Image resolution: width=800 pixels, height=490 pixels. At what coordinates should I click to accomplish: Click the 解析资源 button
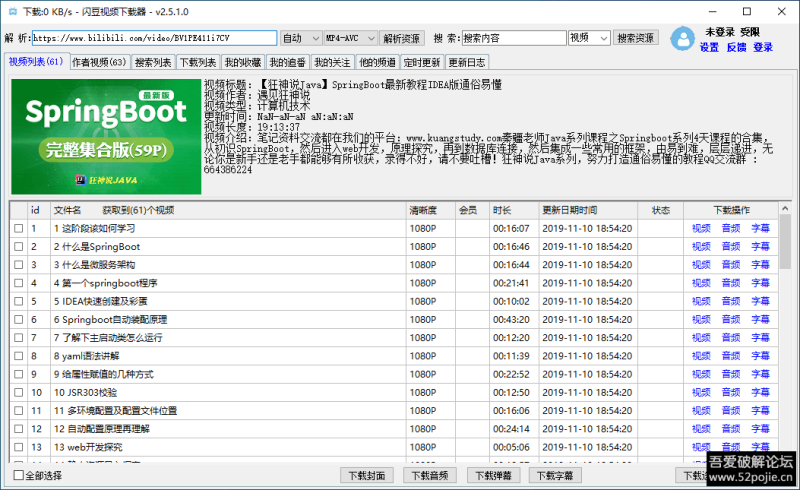[x=402, y=38]
